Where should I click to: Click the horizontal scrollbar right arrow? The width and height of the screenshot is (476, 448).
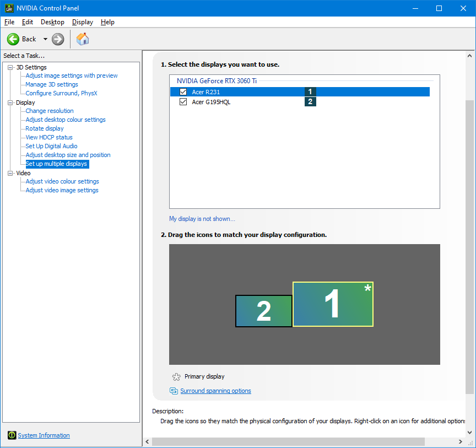[x=461, y=441]
